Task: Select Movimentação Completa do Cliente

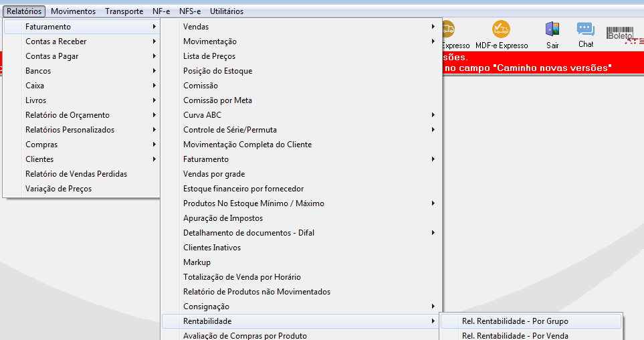Action: coord(302,145)
